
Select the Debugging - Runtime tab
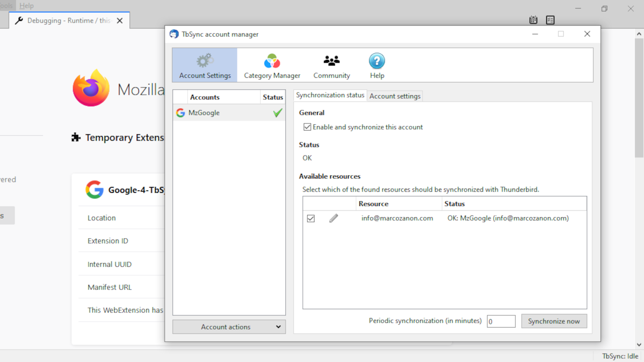(69, 21)
